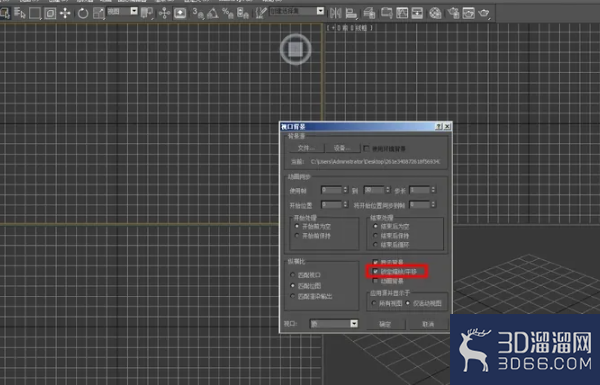The height and width of the screenshot is (385, 600).
Task: Click the 取消 button
Action: tap(428, 324)
